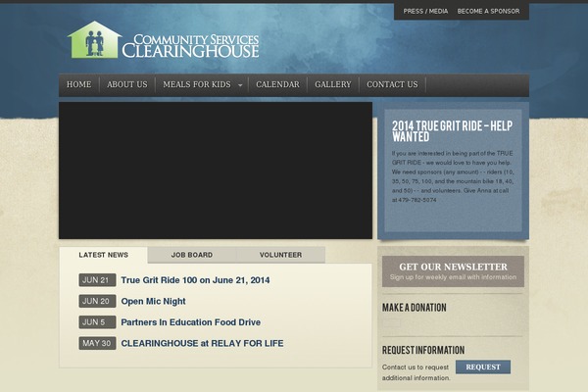Open the Press / Media link
The width and height of the screenshot is (588, 392).
pos(425,11)
